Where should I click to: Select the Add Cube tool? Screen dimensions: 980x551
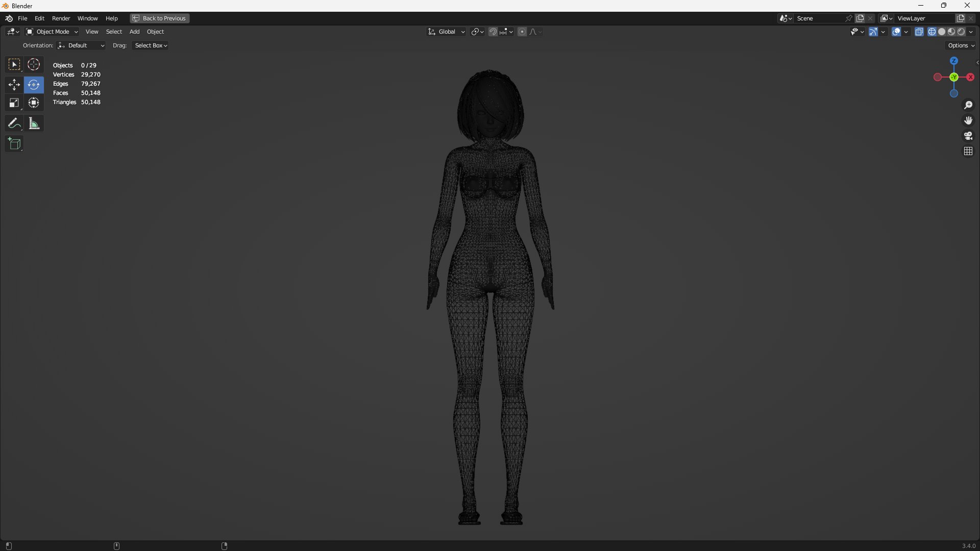pos(14,144)
